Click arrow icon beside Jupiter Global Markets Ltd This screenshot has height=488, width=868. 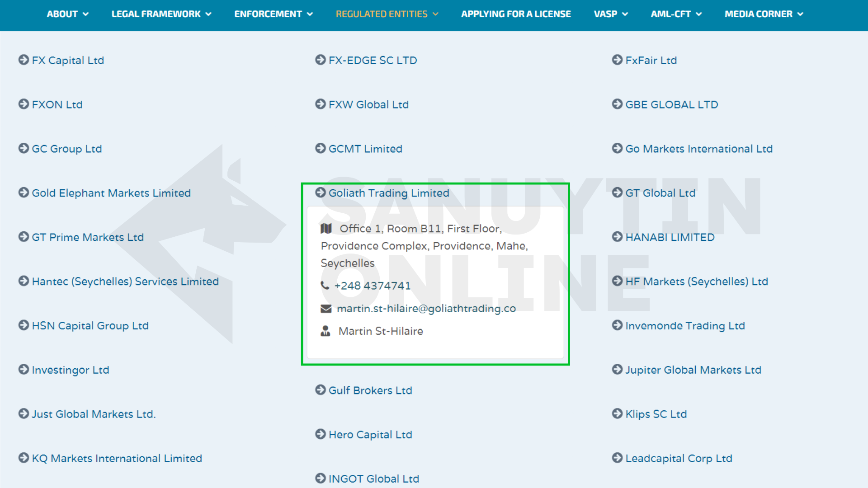(617, 370)
